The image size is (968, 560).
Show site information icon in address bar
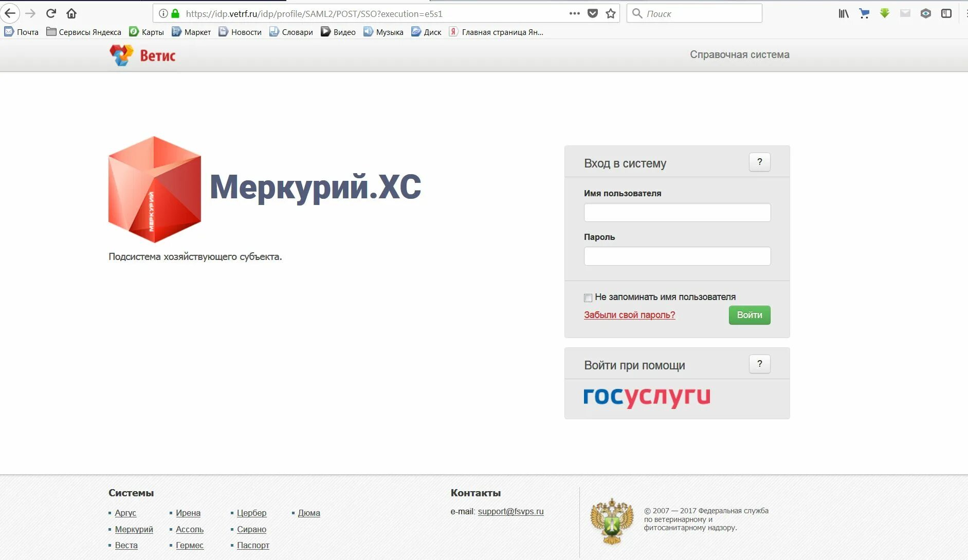click(163, 13)
